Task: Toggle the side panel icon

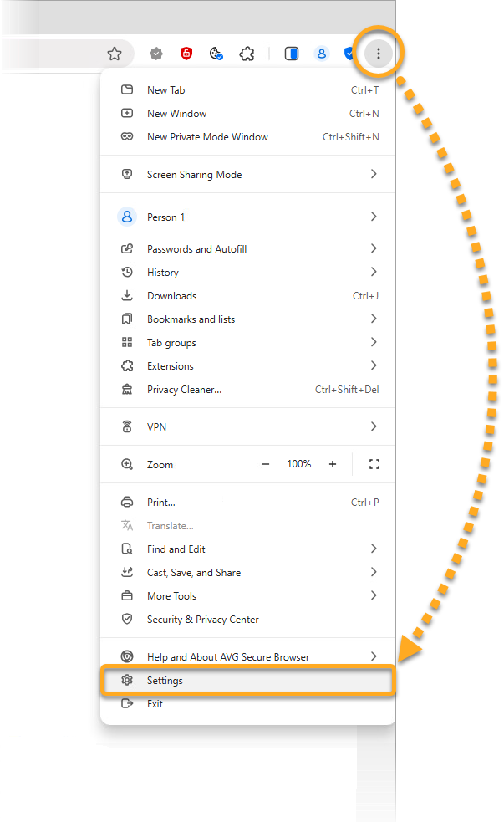Action: (292, 54)
